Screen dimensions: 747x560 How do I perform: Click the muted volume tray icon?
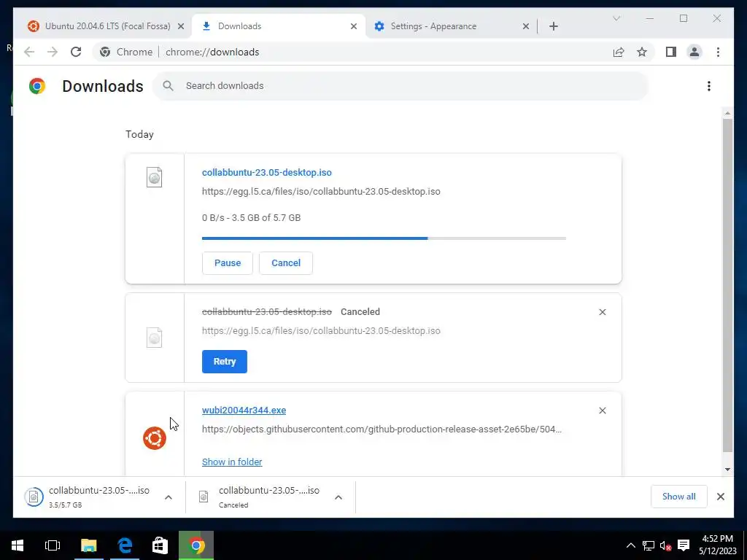coord(665,545)
